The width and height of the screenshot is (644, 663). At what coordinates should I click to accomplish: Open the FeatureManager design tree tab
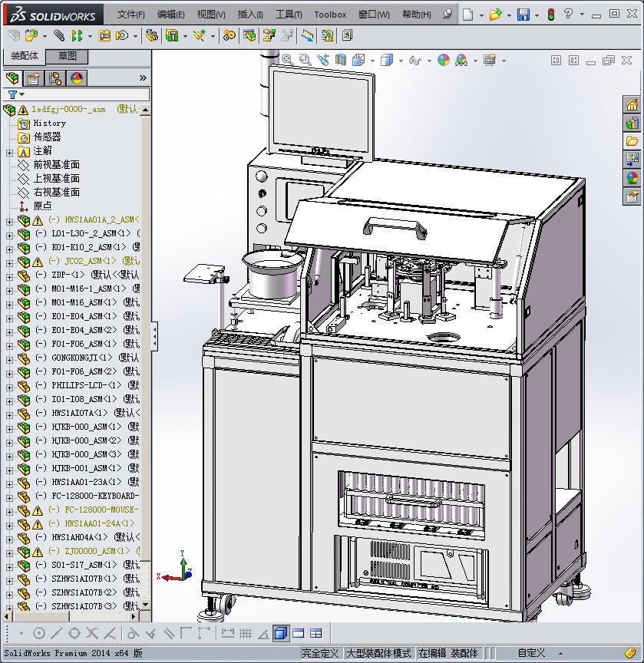pos(12,78)
